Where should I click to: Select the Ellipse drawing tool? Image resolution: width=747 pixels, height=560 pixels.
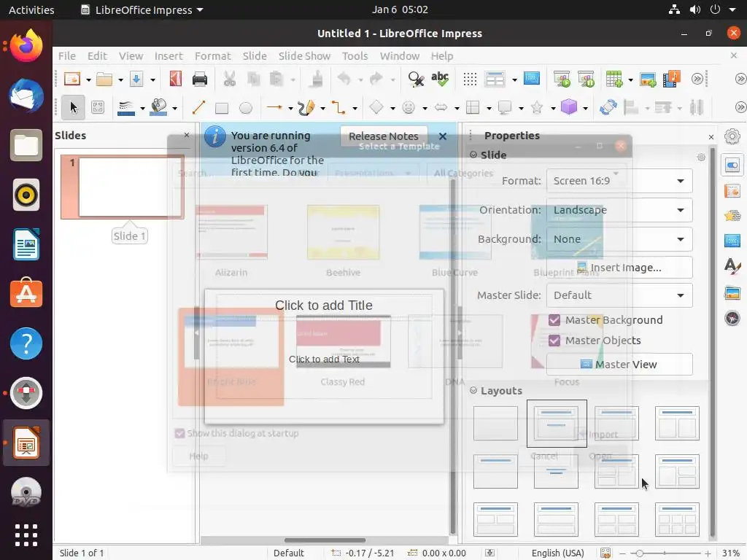[245, 108]
